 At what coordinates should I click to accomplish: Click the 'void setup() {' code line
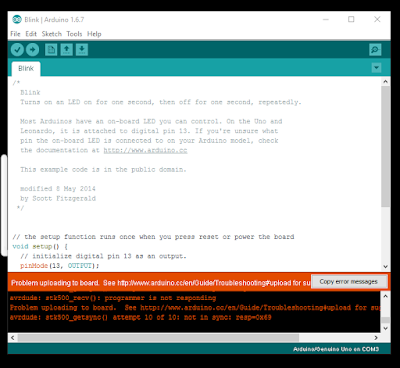click(40, 247)
